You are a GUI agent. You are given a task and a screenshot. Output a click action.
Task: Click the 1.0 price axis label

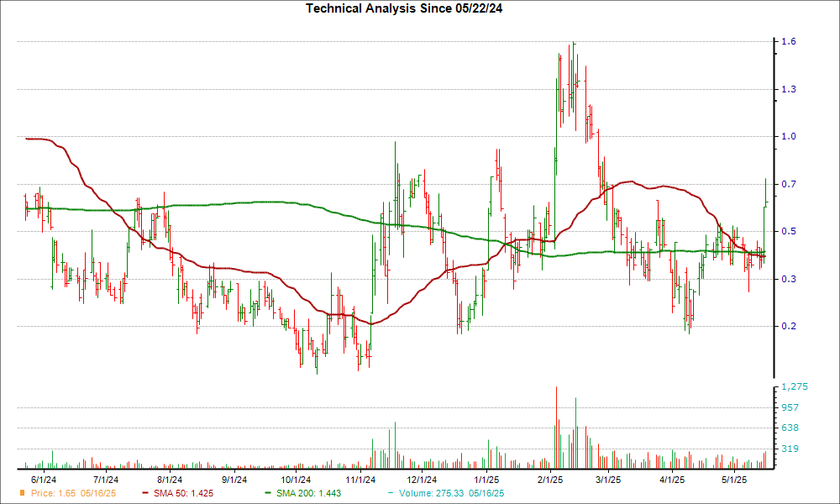[x=789, y=137]
